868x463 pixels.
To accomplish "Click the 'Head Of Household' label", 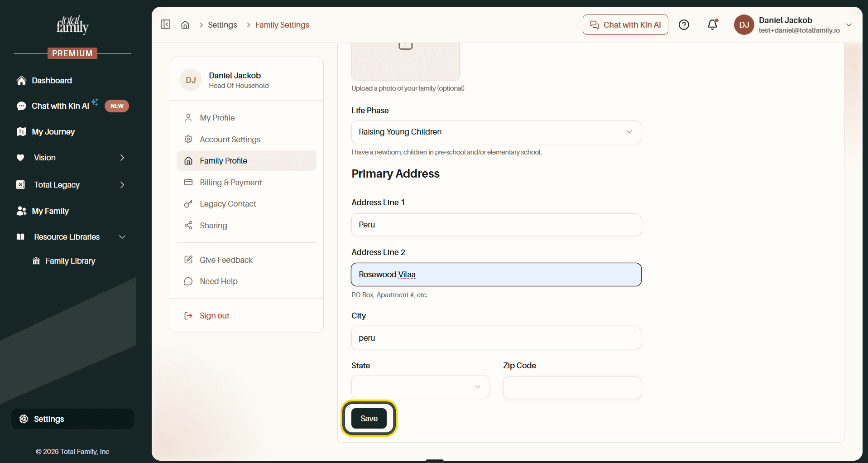I will click(x=239, y=86).
